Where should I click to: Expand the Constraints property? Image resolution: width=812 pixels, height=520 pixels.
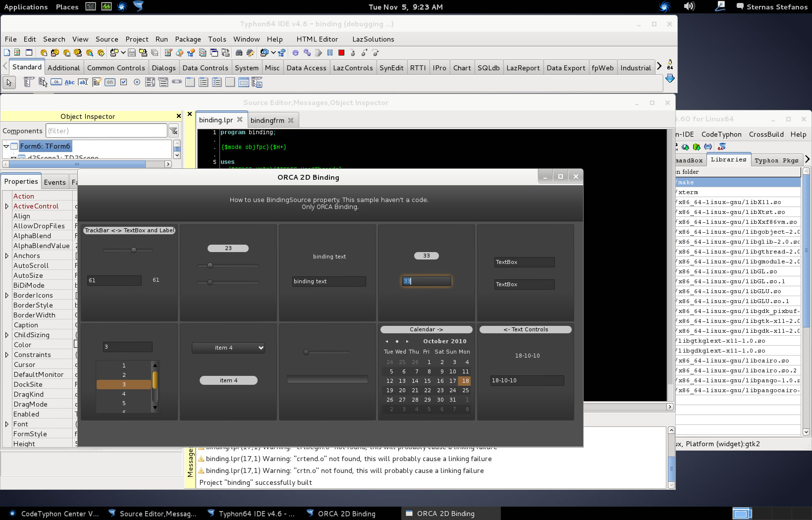coord(6,355)
